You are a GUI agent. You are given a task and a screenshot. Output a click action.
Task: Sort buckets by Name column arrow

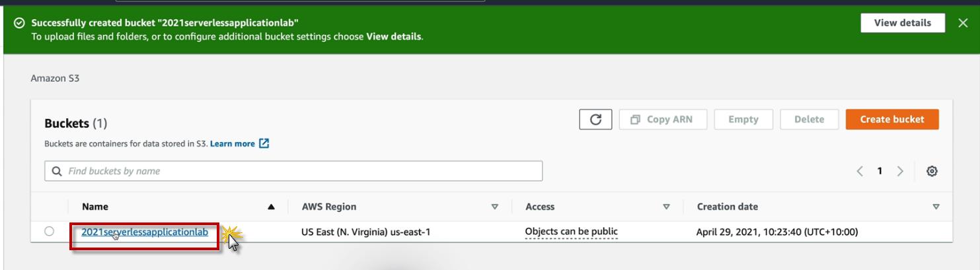[271, 207]
